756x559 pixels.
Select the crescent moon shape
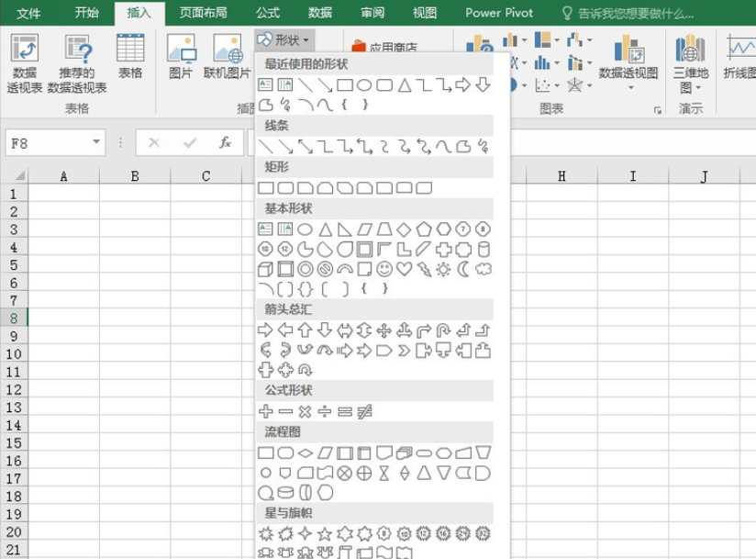click(463, 269)
